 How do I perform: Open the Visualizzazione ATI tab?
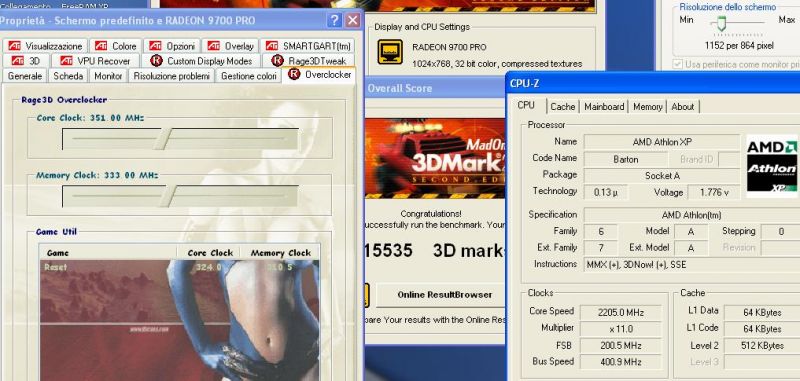[x=45, y=46]
